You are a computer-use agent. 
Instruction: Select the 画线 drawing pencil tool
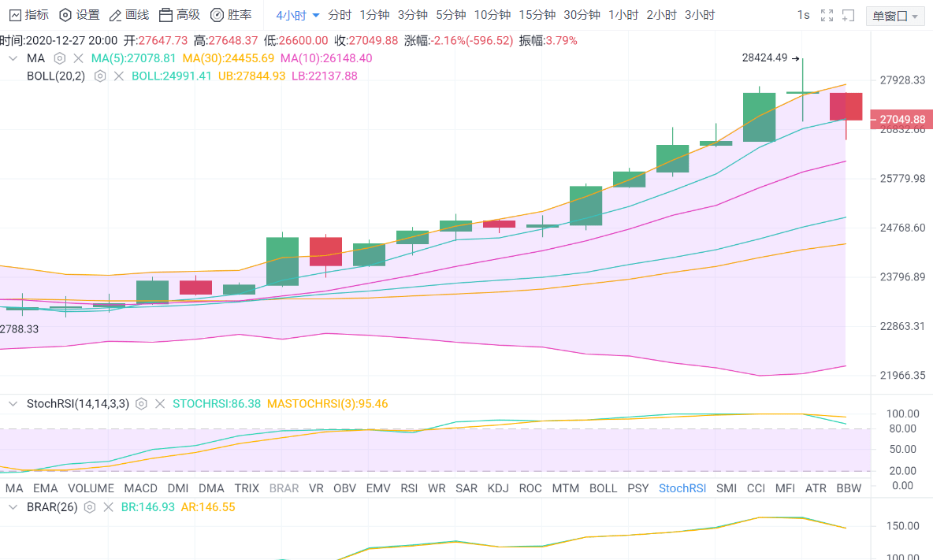click(115, 15)
